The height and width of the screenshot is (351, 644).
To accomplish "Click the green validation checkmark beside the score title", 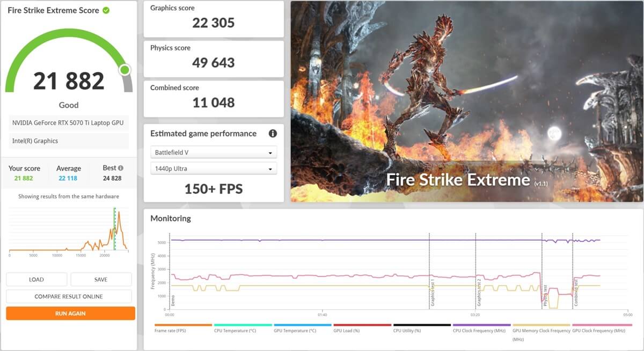I will click(106, 10).
